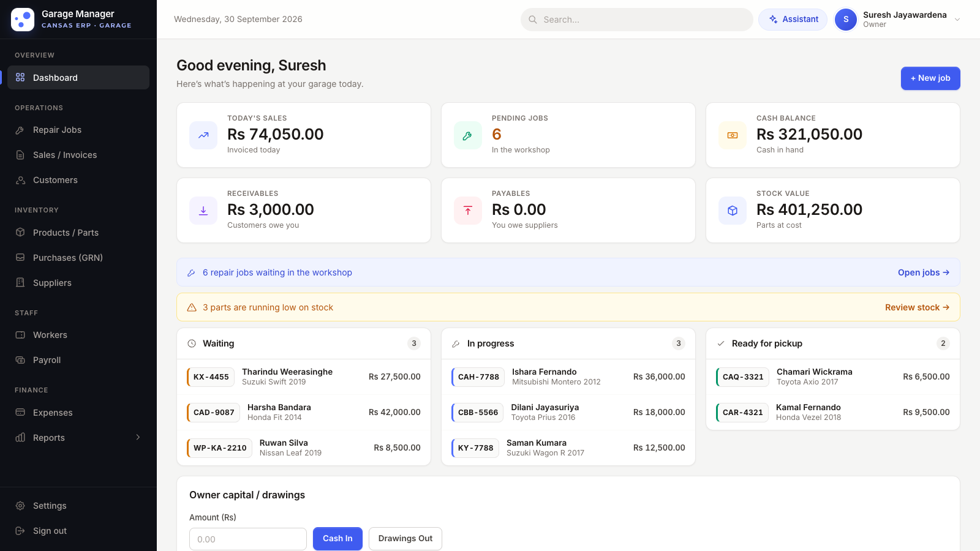Go to Expenses in Finance section
Viewport: 980px width, 551px height.
tap(78, 413)
